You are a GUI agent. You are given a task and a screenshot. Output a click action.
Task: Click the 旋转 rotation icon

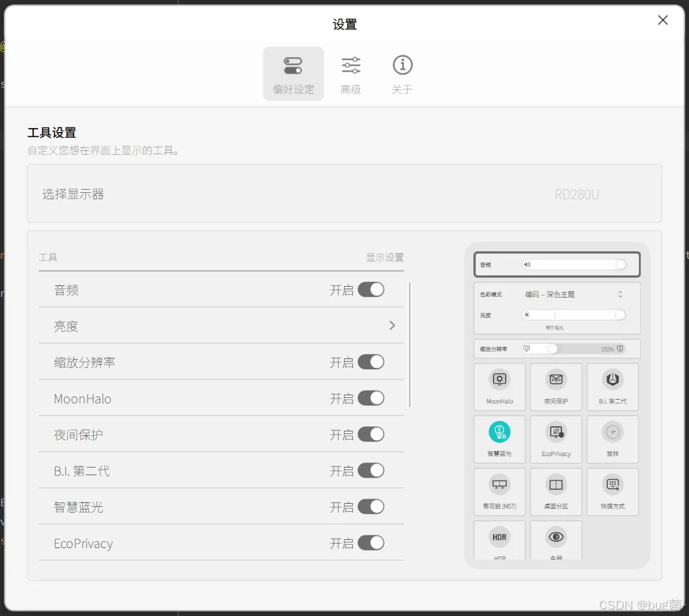[x=612, y=432]
